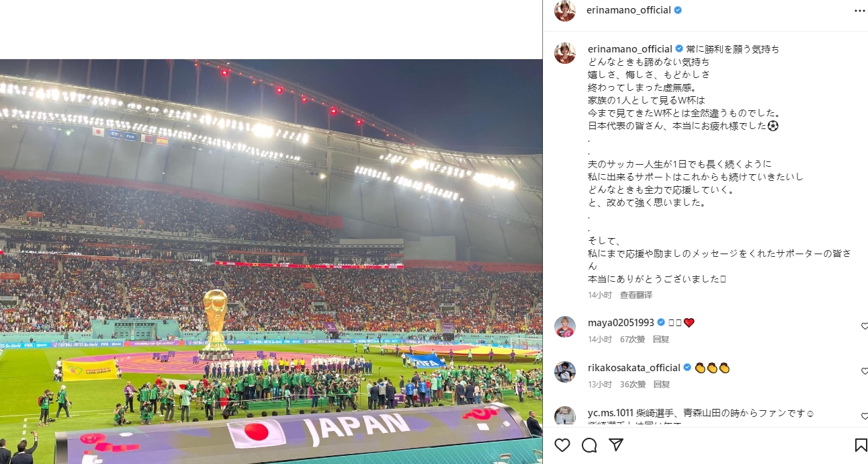Like rikakosakata_official's comment

[865, 371]
